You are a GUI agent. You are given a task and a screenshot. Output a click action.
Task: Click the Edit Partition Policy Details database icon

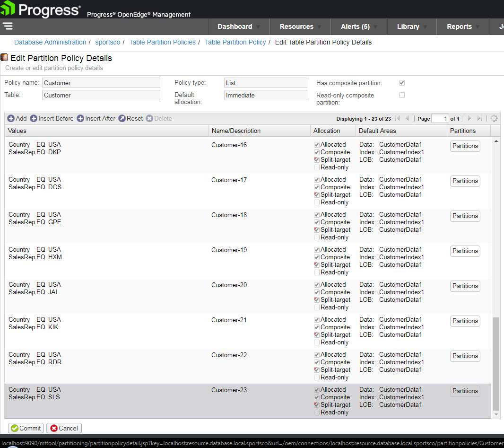point(4,58)
